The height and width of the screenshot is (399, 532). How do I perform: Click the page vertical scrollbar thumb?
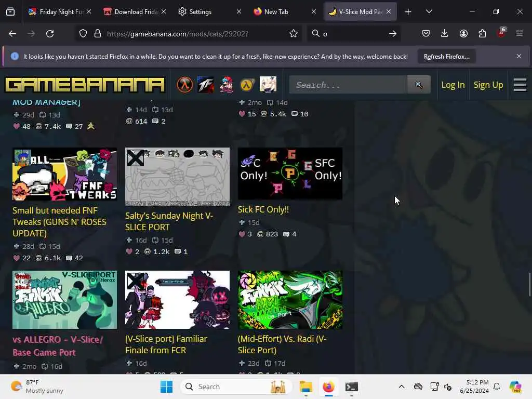click(x=529, y=284)
